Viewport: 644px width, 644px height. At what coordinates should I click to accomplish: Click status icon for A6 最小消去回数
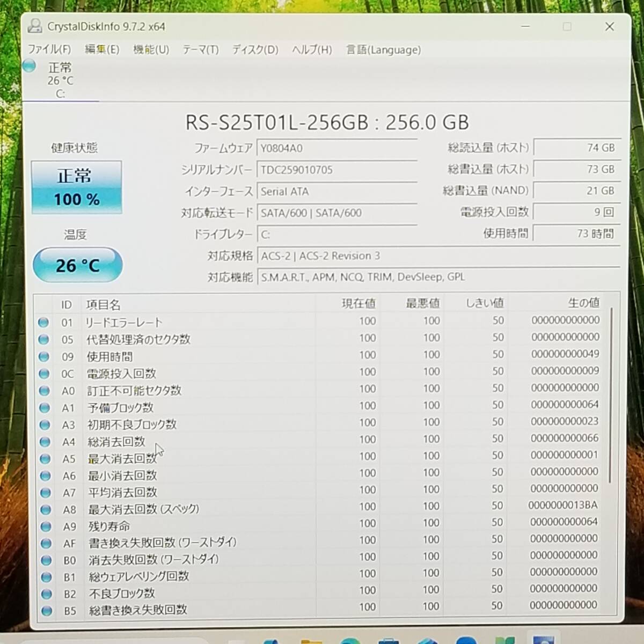pyautogui.click(x=45, y=475)
